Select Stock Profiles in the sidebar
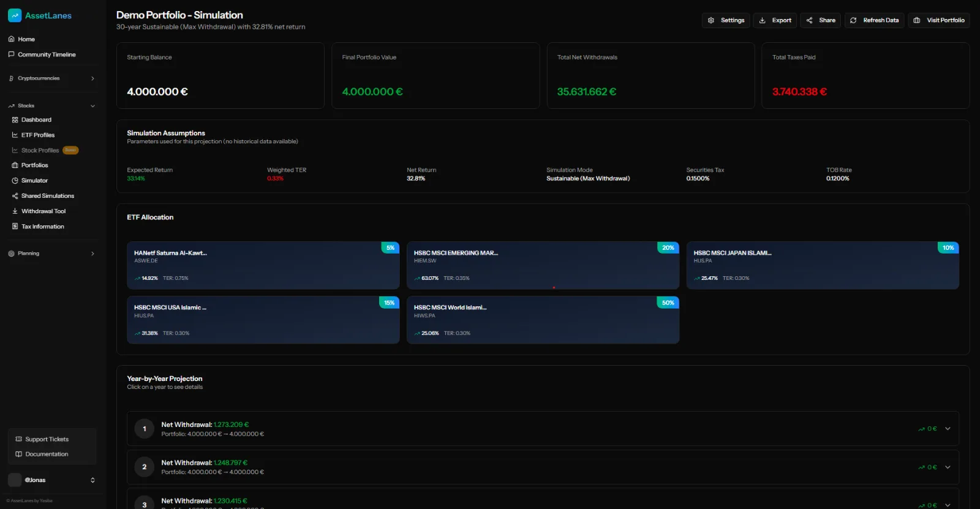This screenshot has width=980, height=509. click(x=40, y=151)
